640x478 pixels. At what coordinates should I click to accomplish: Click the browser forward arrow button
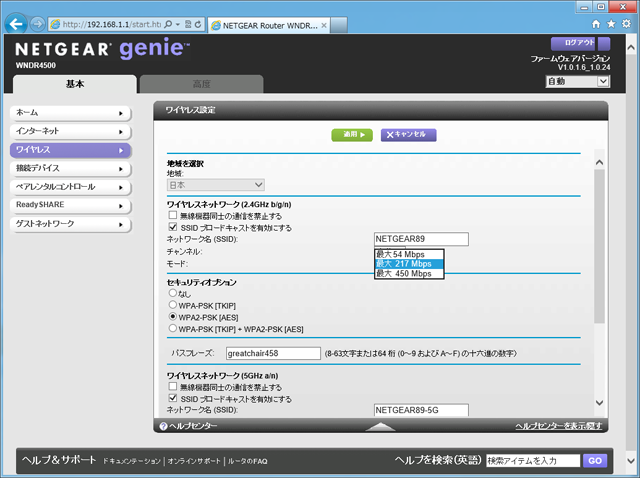[36, 22]
